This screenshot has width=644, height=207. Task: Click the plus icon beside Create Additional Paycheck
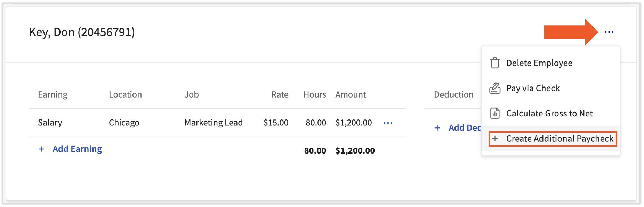495,139
